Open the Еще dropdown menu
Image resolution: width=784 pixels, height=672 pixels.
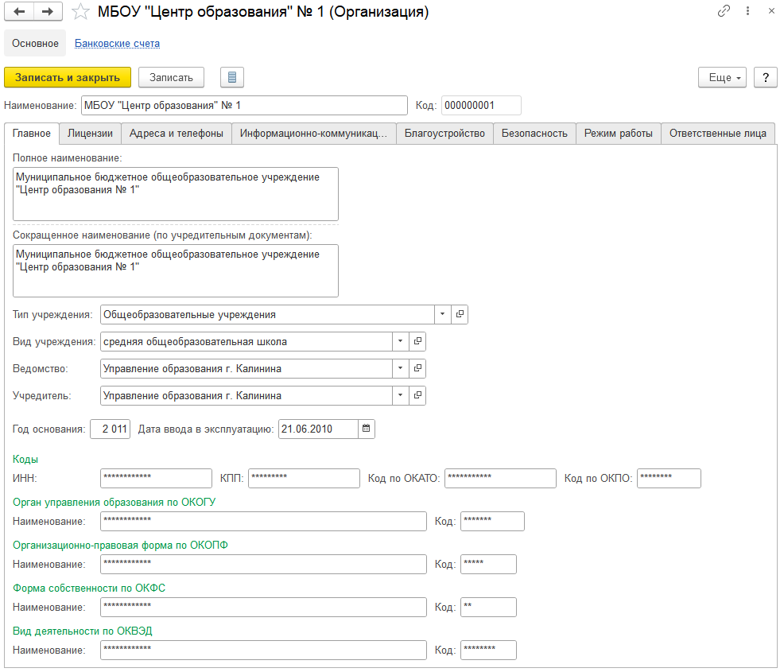click(722, 77)
